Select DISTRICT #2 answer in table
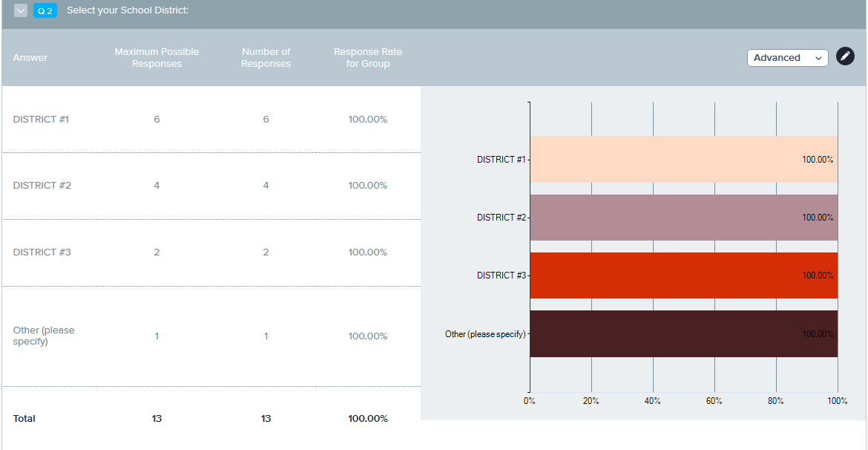This screenshot has height=450, width=868. (42, 186)
